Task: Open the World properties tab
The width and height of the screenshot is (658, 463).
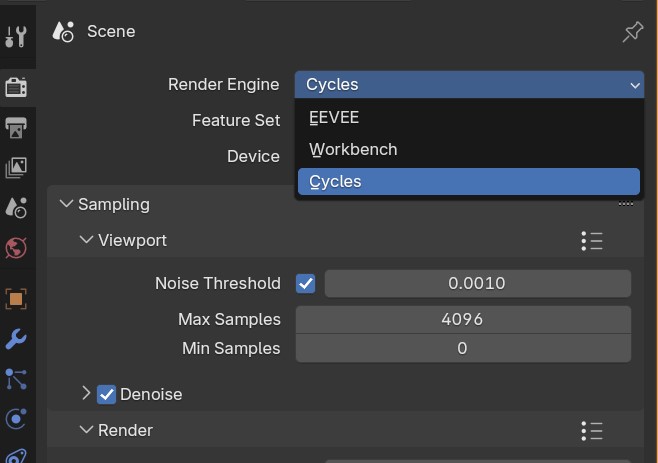Action: pos(16,248)
